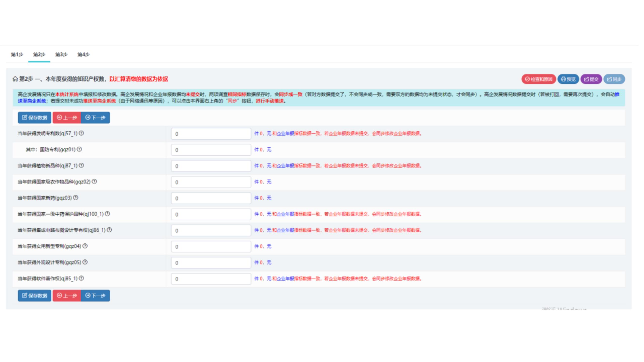Click help icon beside 外观设计专利(gqz05)

[85, 262]
